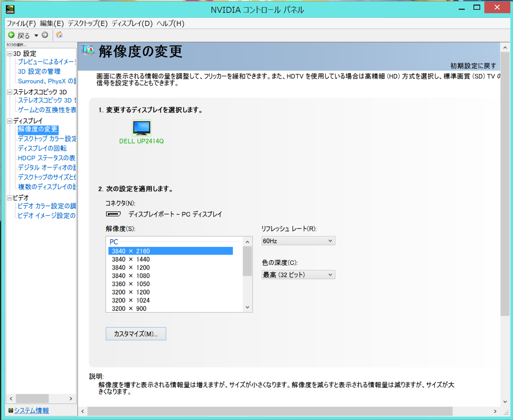Click the task tree scroll right arrow
513x420 pixels.
tap(71, 399)
